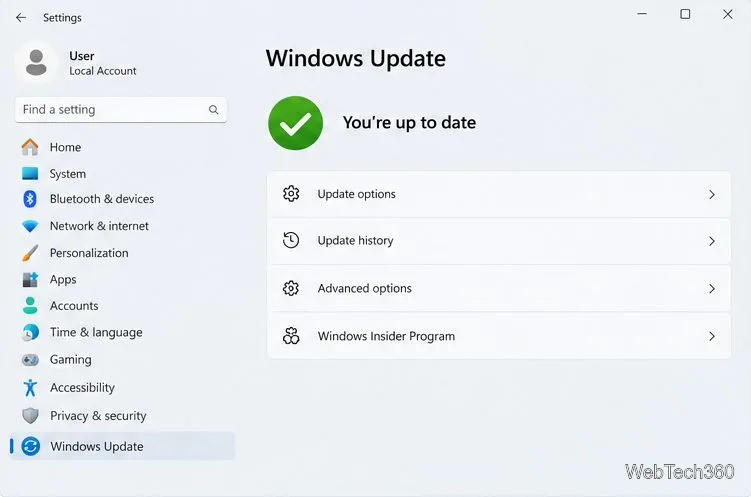The height and width of the screenshot is (497, 751).
Task: Click the Gaming controller icon
Action: click(30, 360)
